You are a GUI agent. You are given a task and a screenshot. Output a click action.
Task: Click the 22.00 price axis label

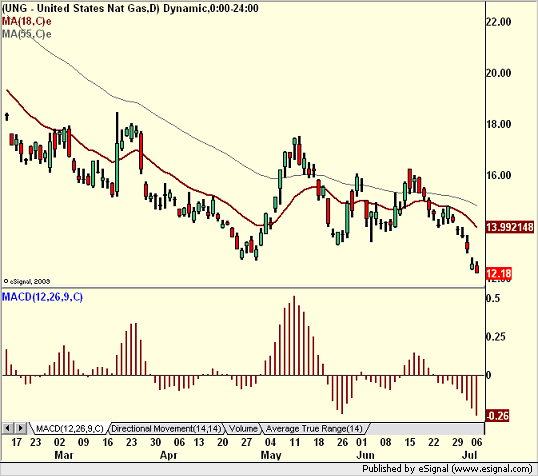point(499,22)
